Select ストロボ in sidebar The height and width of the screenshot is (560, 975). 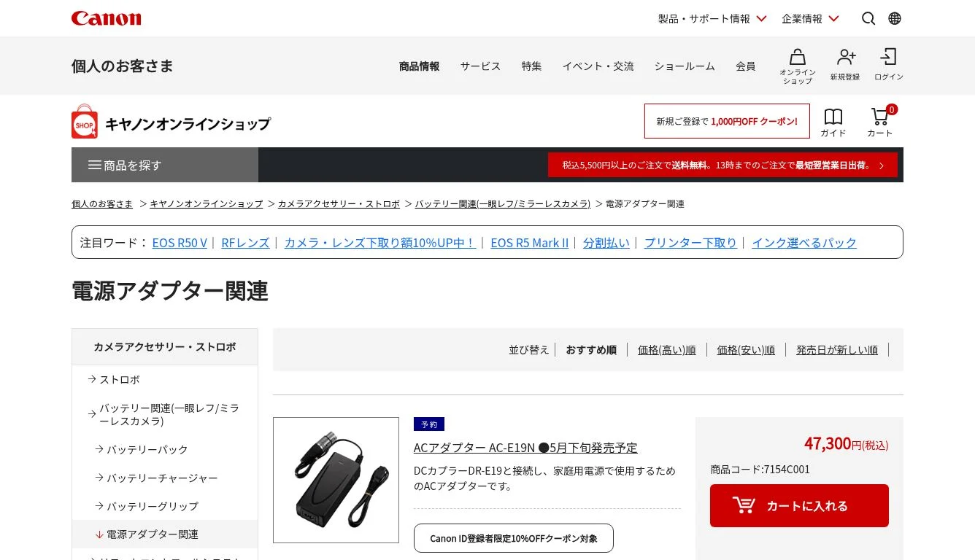pyautogui.click(x=120, y=380)
